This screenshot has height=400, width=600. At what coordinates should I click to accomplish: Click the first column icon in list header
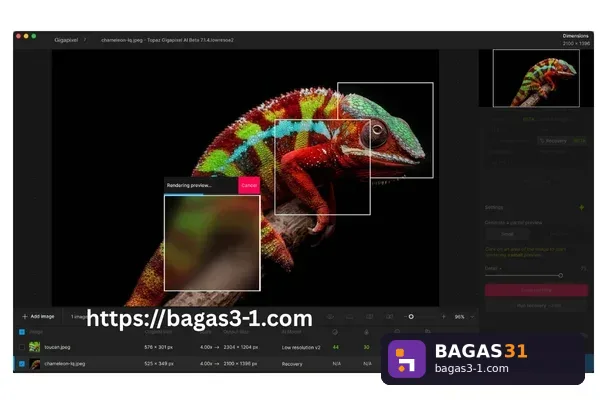coord(335,332)
